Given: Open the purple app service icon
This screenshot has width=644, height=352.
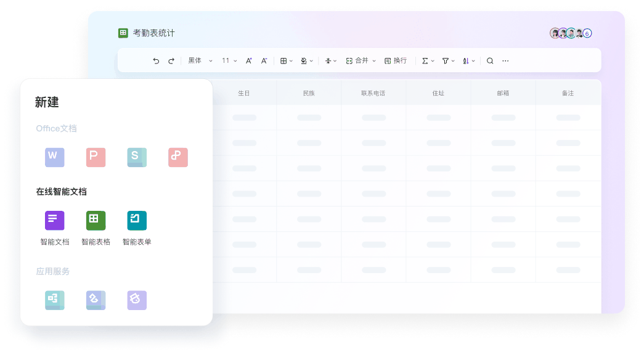Looking at the screenshot, I should tap(137, 300).
